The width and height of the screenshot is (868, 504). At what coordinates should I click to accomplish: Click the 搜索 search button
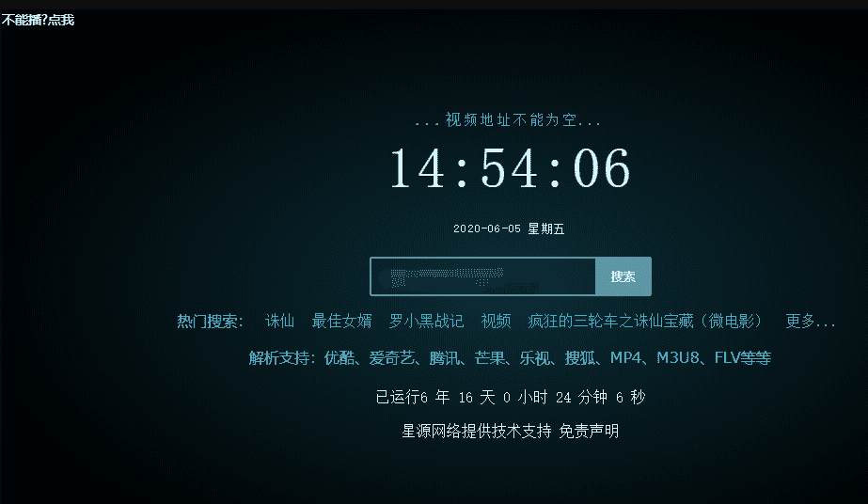[x=623, y=276]
